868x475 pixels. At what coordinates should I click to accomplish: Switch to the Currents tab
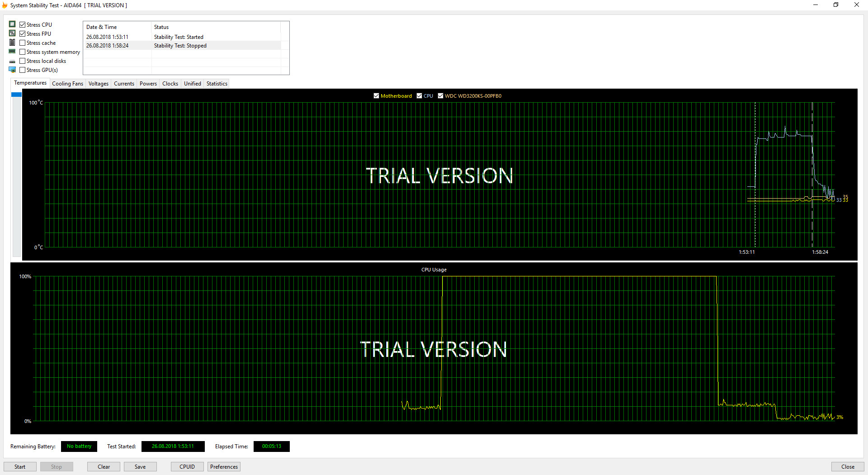(124, 84)
